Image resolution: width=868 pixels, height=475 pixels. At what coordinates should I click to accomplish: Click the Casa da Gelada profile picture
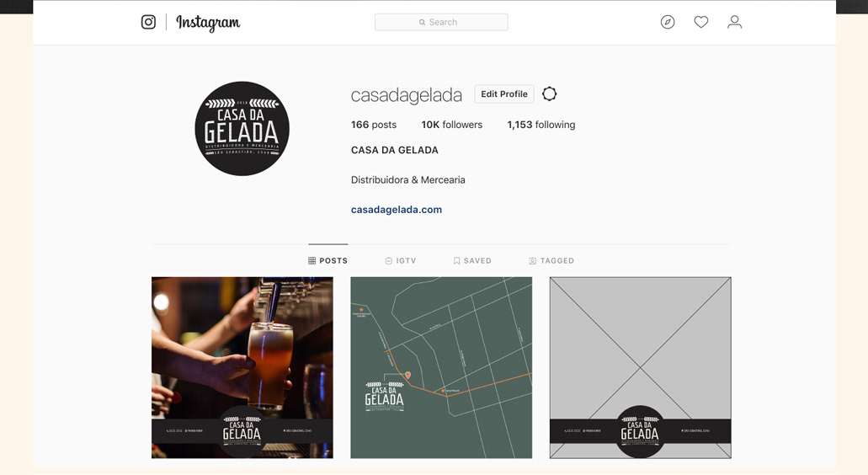[242, 129]
